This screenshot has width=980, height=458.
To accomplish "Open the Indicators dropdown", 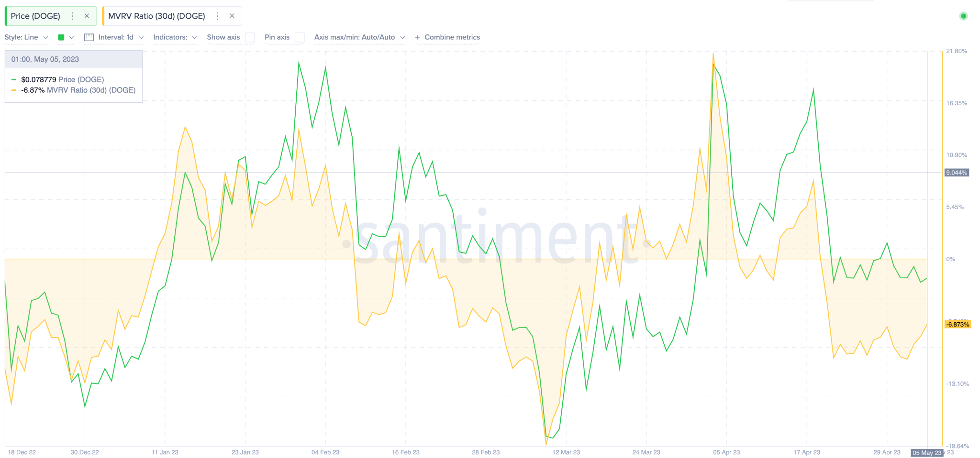I will coord(175,37).
